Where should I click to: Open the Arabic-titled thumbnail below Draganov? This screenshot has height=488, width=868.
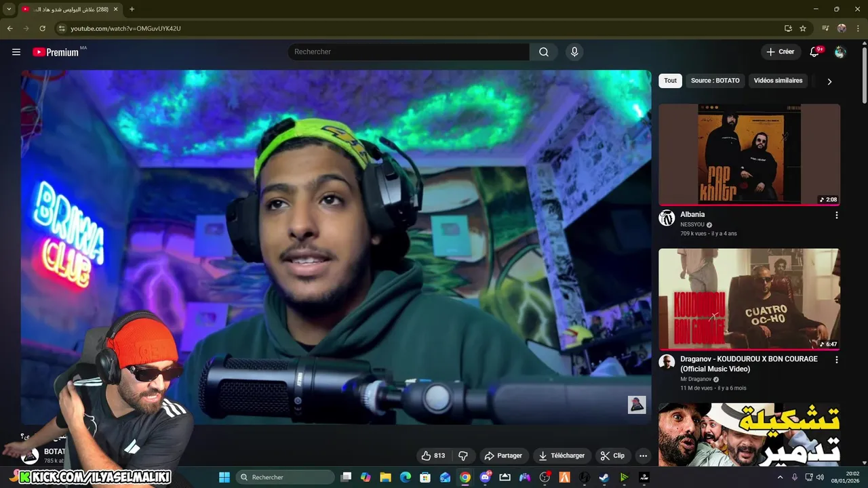click(x=749, y=434)
